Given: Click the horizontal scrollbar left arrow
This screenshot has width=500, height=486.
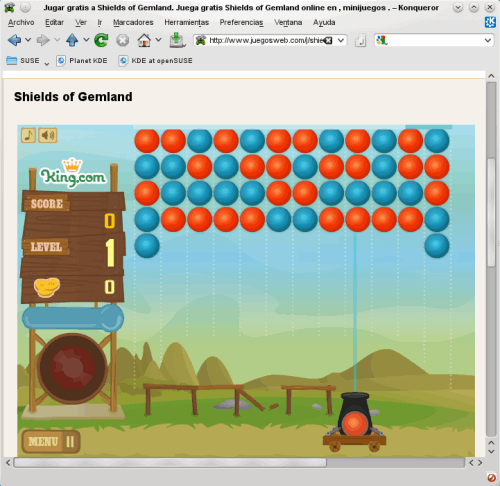Looking at the screenshot, I should [8, 463].
